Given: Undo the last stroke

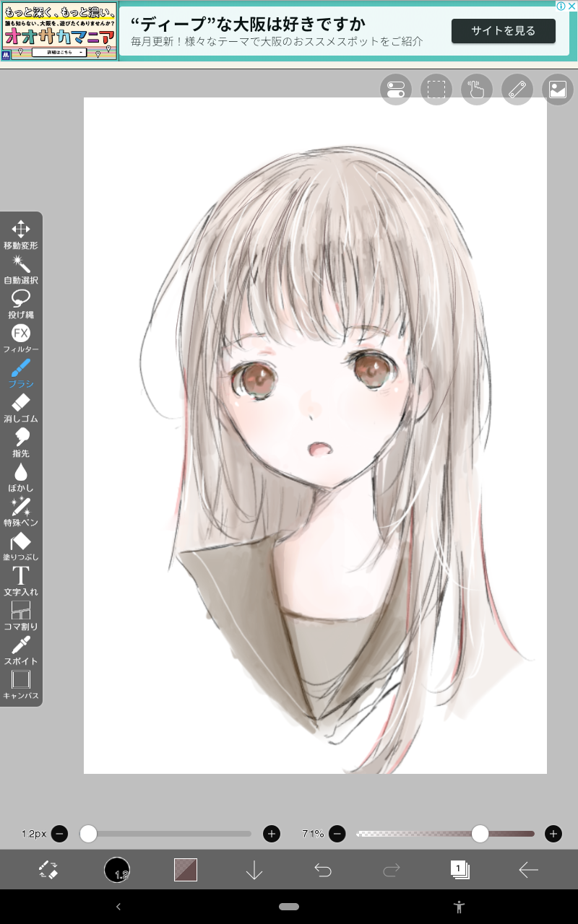Looking at the screenshot, I should coord(323,870).
